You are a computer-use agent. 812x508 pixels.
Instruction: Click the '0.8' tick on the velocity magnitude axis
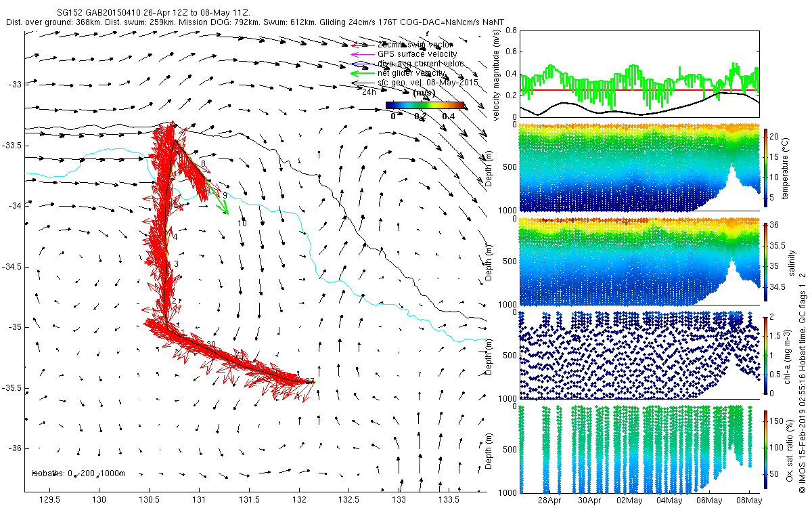point(511,30)
